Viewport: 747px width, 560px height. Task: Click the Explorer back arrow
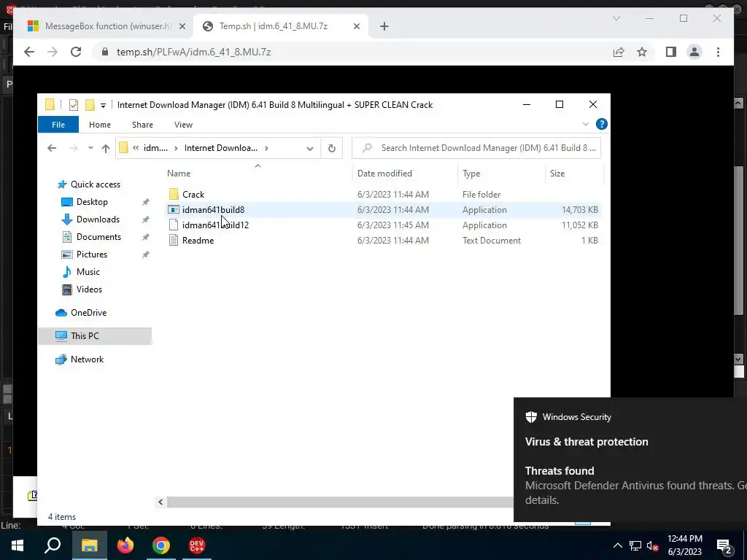[52, 148]
